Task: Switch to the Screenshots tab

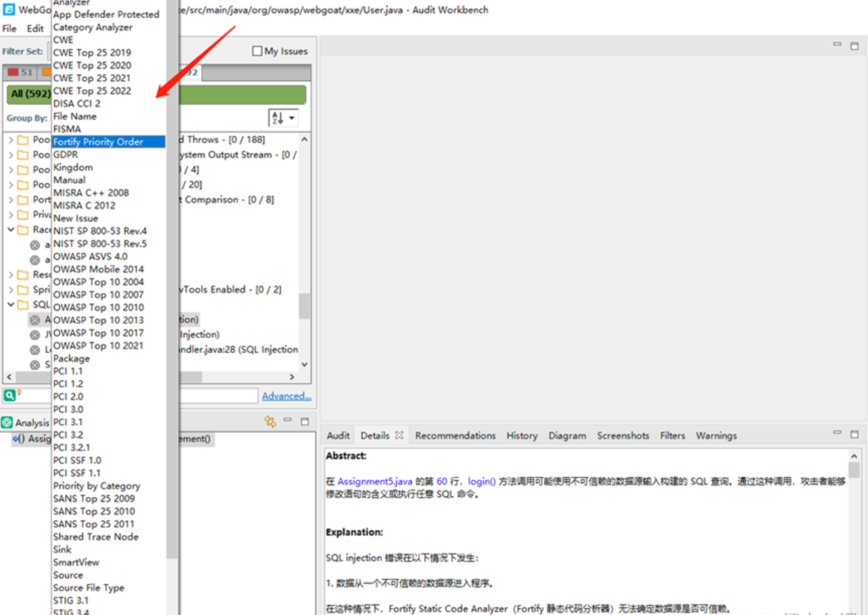Action: click(623, 436)
